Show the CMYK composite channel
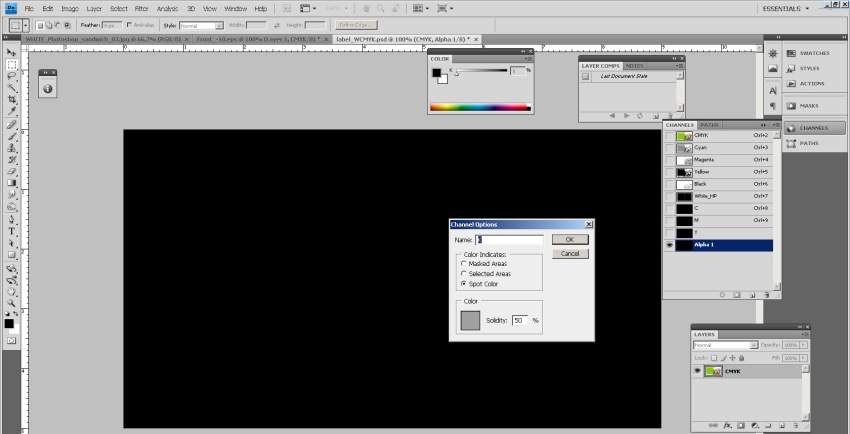 pos(669,135)
